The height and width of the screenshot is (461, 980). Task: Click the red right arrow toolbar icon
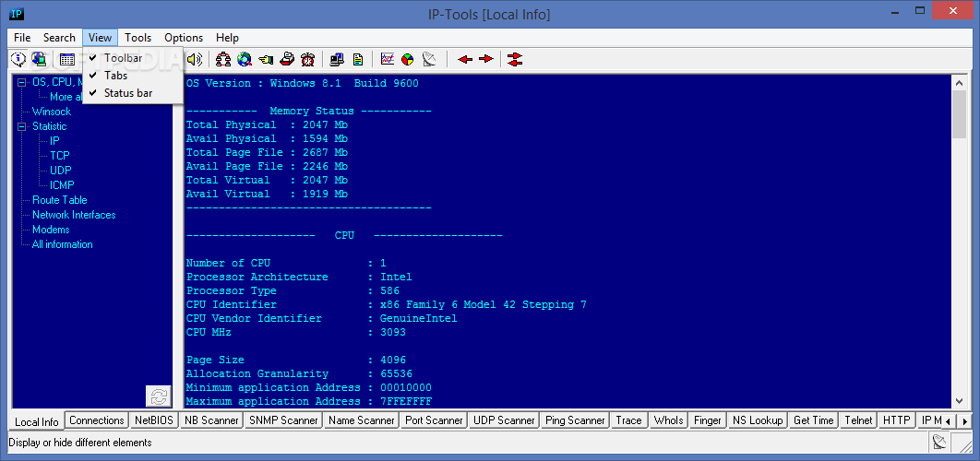[x=486, y=59]
